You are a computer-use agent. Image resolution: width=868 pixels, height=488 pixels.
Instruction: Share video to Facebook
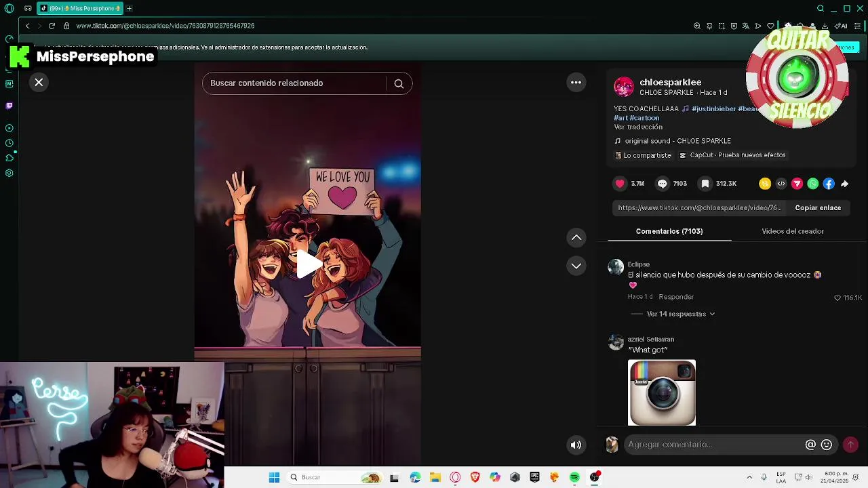pos(829,184)
